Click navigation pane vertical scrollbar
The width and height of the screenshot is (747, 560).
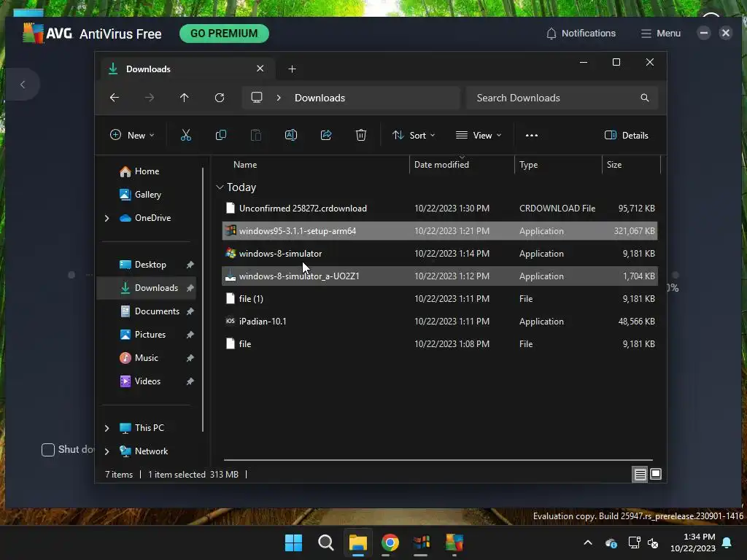coord(203,299)
